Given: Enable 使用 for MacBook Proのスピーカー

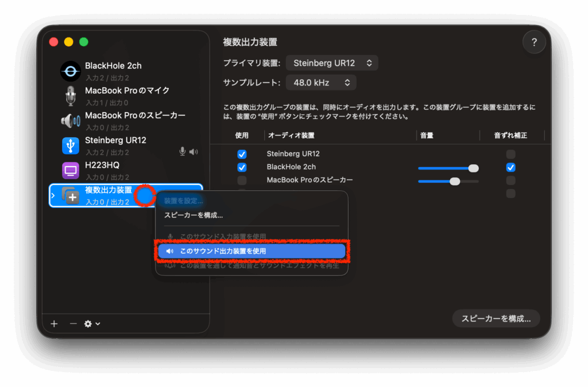Looking at the screenshot, I should pos(242,180).
